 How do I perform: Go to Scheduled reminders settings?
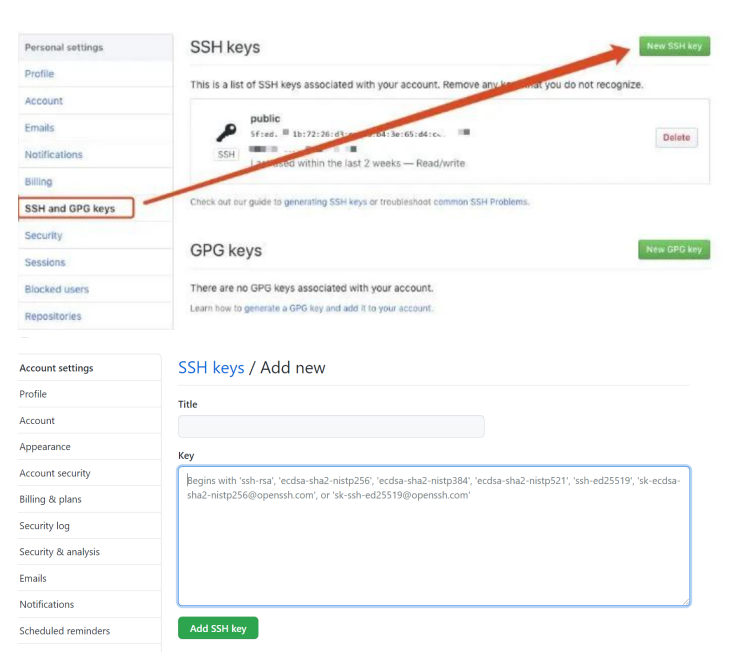(65, 631)
